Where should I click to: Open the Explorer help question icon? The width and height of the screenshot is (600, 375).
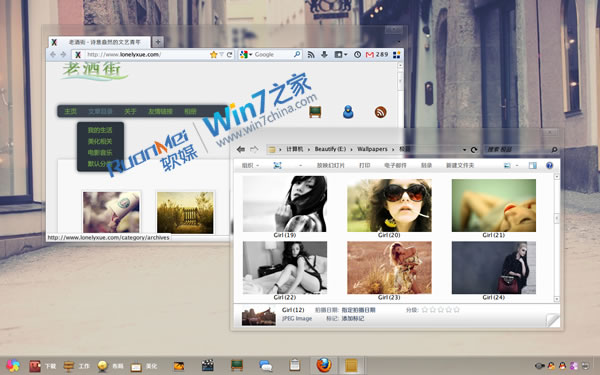click(549, 165)
